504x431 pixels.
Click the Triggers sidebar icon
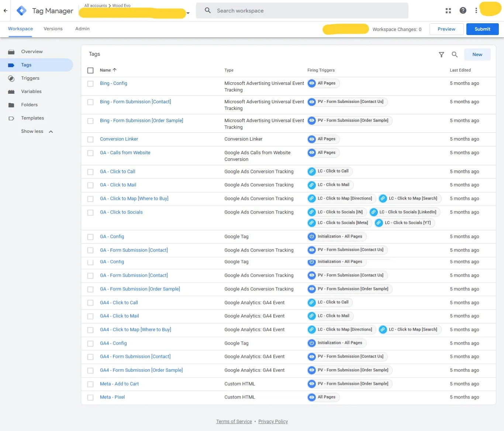[11, 78]
